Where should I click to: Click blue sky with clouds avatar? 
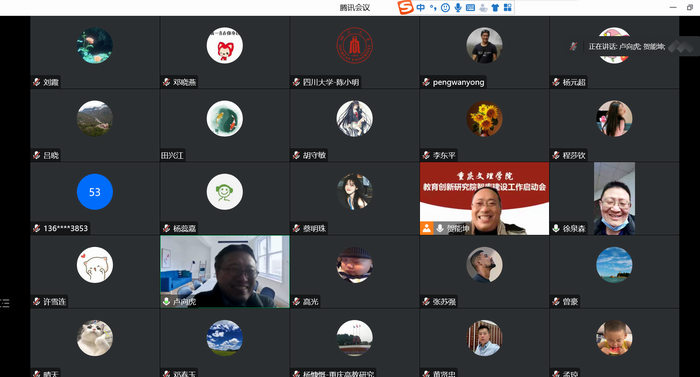click(x=225, y=338)
